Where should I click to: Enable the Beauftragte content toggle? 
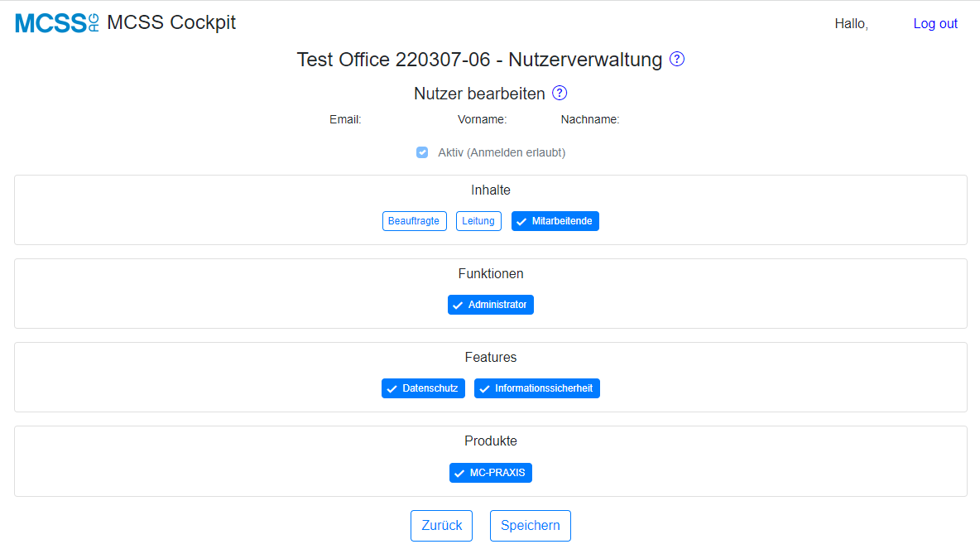click(415, 221)
